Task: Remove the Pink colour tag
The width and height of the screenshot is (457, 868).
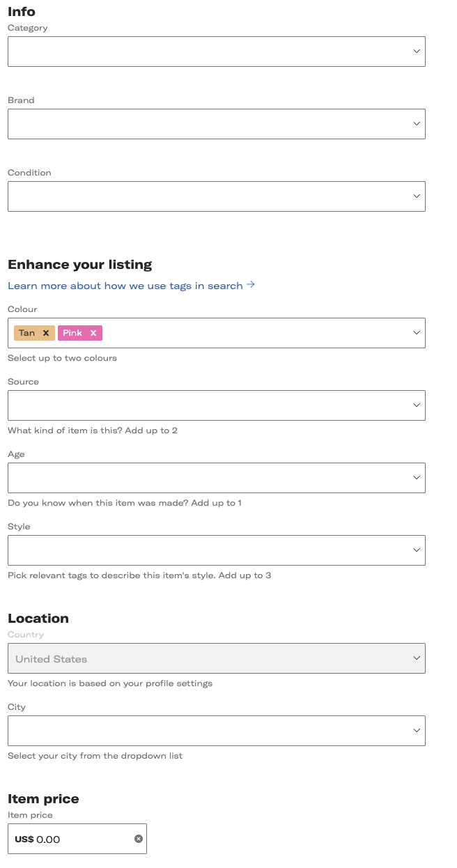Action: click(93, 333)
